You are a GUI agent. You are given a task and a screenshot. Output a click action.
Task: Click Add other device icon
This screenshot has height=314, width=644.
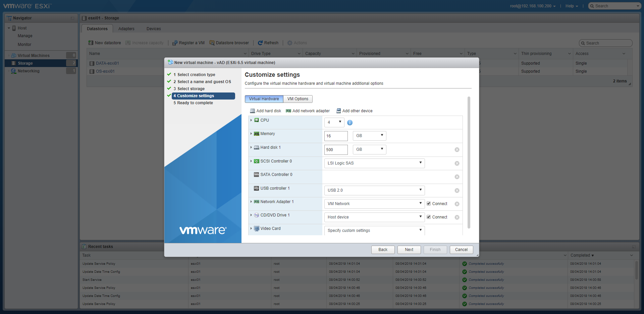(338, 111)
